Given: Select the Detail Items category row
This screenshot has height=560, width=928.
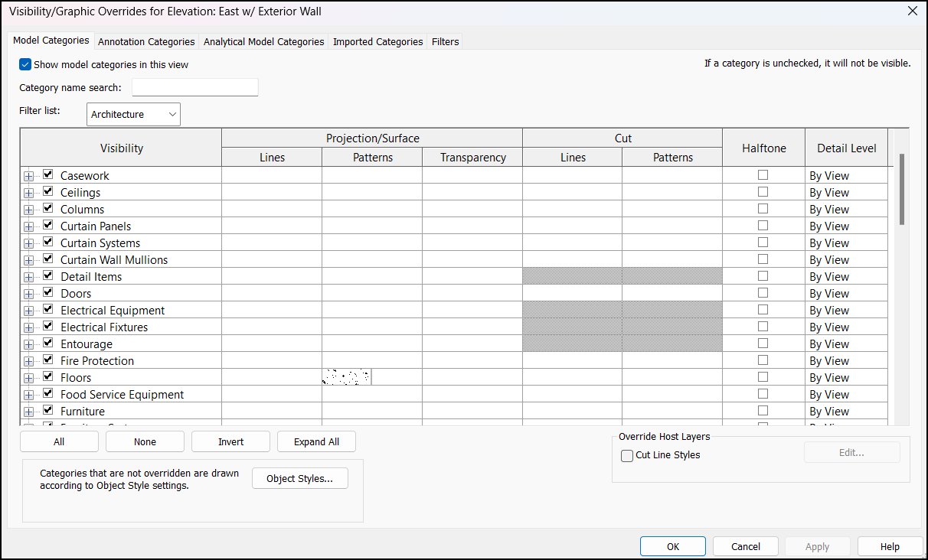Looking at the screenshot, I should pyautogui.click(x=91, y=276).
